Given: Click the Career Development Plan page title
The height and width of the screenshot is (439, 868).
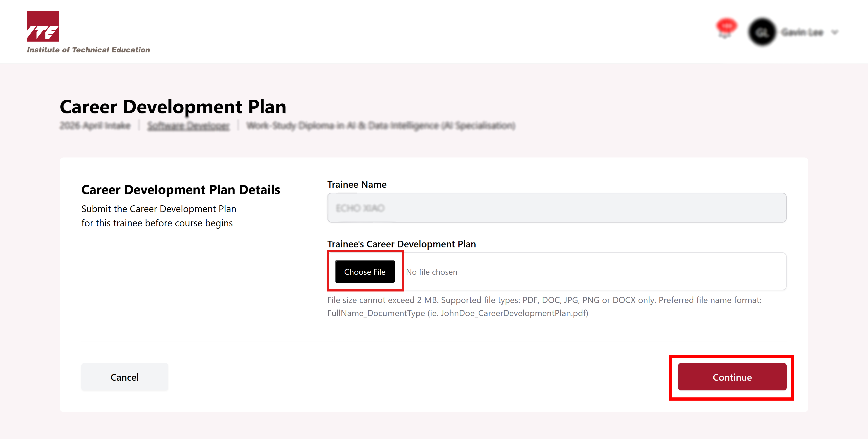Looking at the screenshot, I should (x=173, y=107).
